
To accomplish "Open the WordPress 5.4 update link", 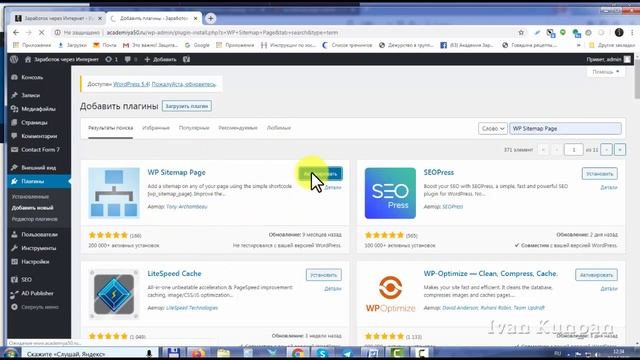I will click(131, 84).
